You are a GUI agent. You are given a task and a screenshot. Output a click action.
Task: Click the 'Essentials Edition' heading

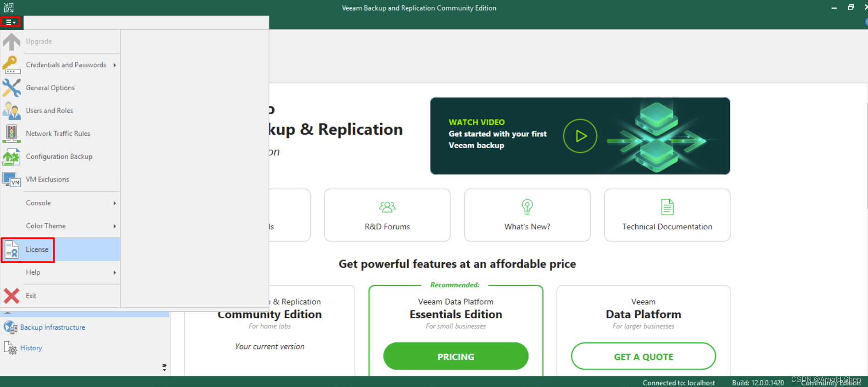pos(456,315)
